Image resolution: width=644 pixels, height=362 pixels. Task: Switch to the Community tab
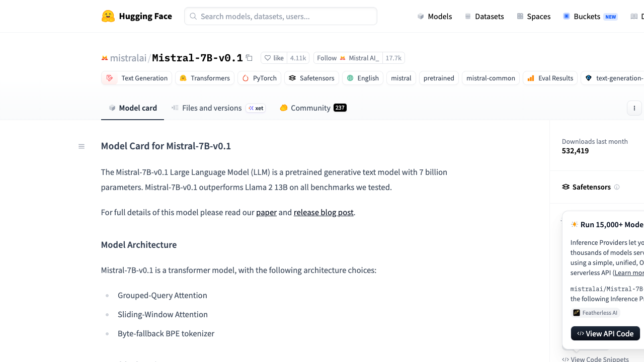[x=313, y=108]
